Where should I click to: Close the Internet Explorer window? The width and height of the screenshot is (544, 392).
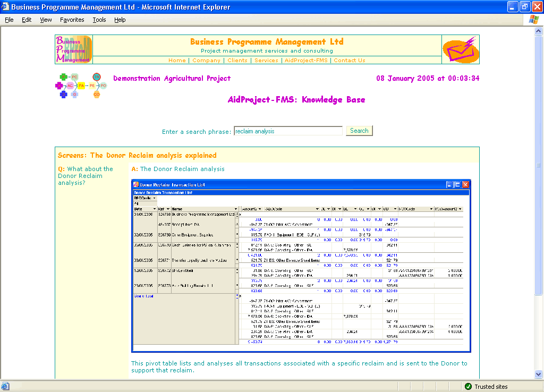pos(538,6)
